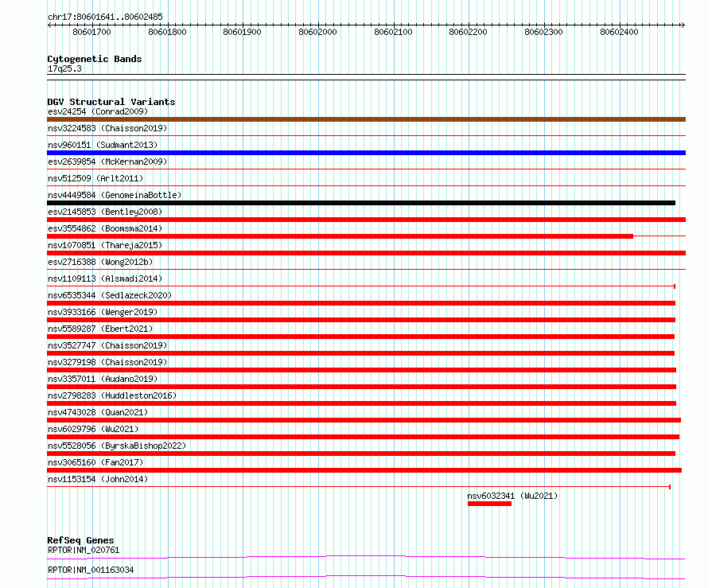Select the 17q25.3 band label
The image size is (708, 588).
tap(64, 68)
